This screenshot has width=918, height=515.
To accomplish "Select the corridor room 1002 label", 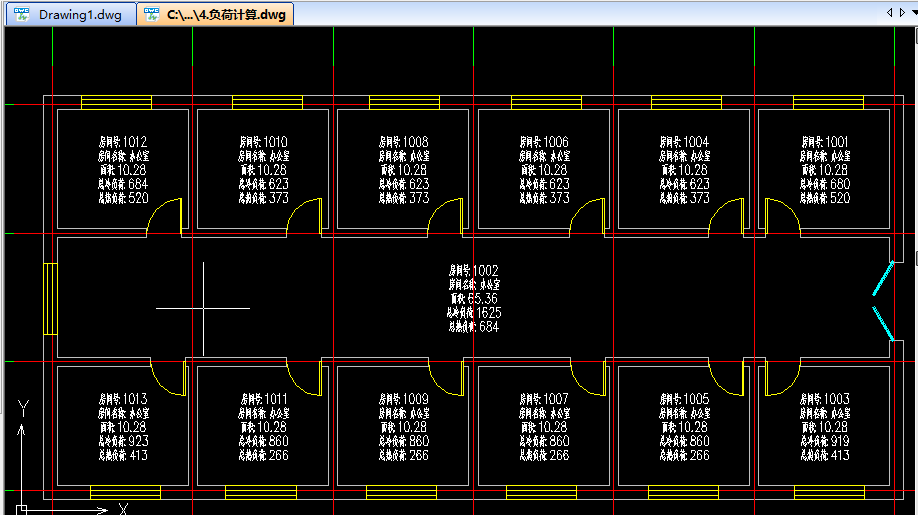I will [473, 298].
